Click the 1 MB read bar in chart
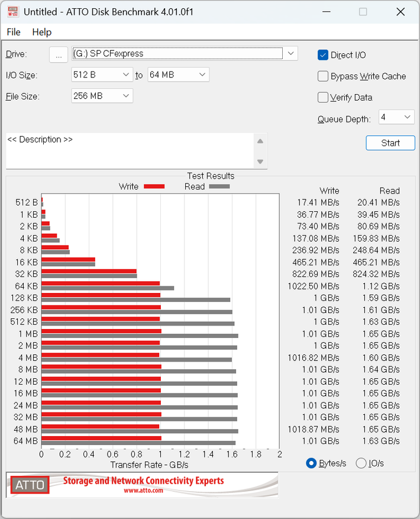Screen dimensions: 420x519 pyautogui.click(x=140, y=336)
